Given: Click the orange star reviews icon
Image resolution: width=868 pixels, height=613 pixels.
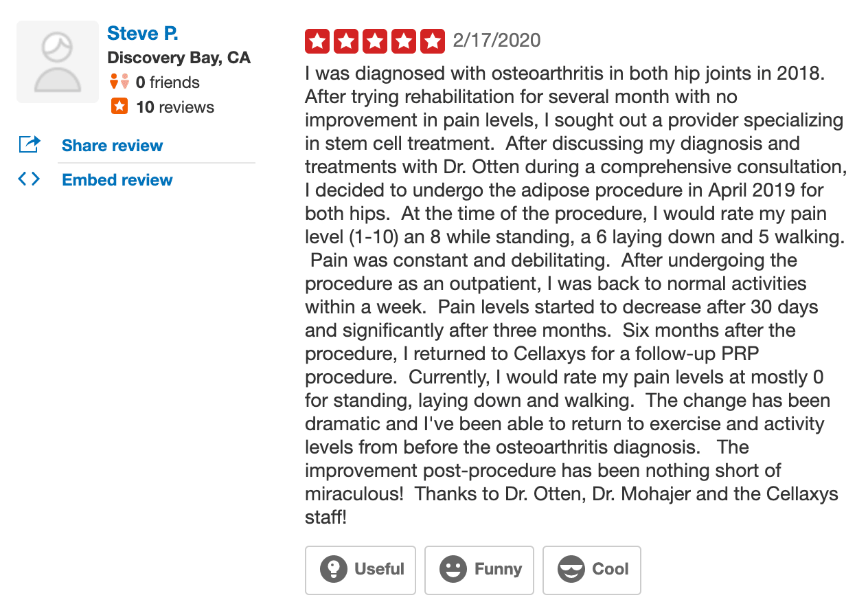Looking at the screenshot, I should pyautogui.click(x=119, y=107).
